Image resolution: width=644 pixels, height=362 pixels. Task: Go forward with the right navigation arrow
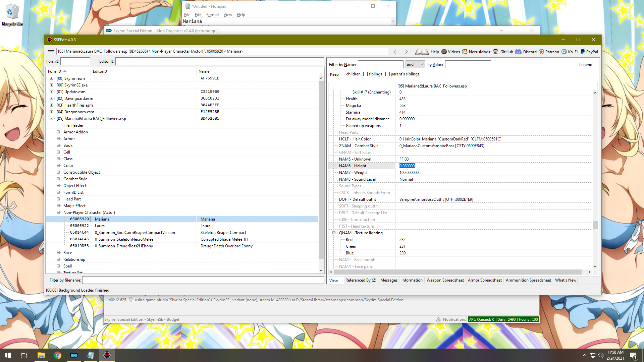(x=406, y=52)
